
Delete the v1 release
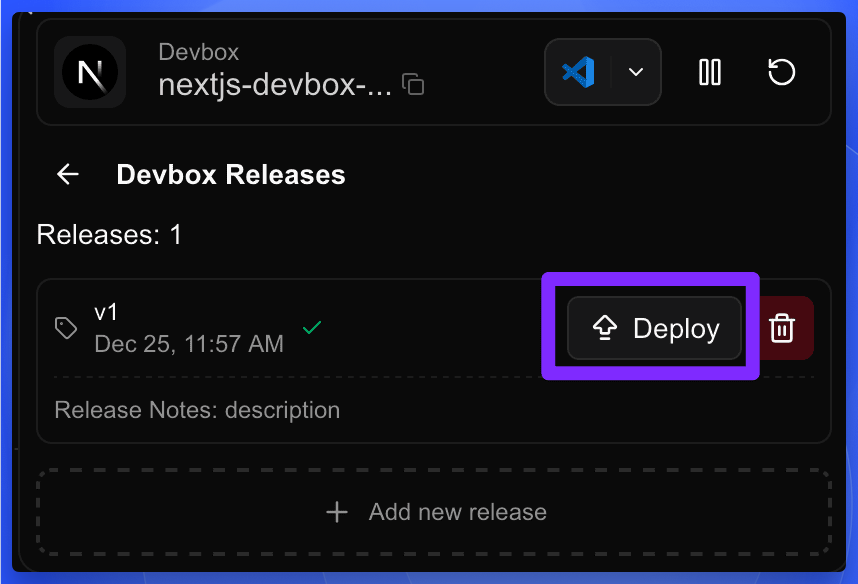pos(781,328)
